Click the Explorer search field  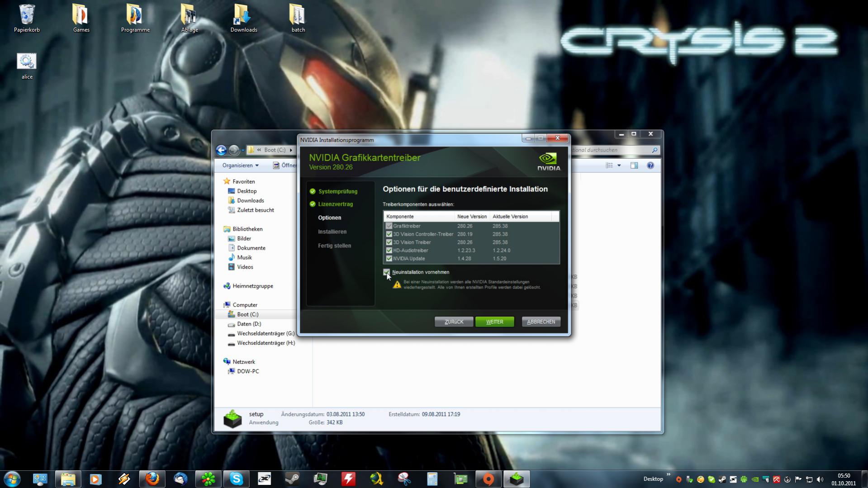615,150
